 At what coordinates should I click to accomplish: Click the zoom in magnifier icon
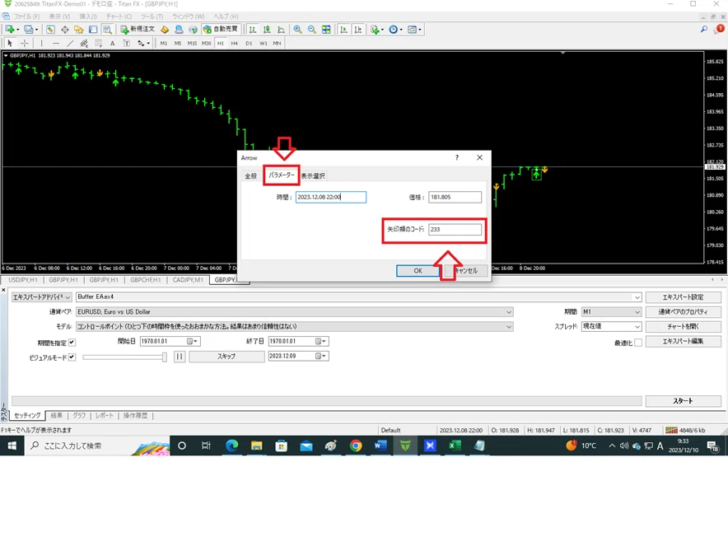(297, 30)
